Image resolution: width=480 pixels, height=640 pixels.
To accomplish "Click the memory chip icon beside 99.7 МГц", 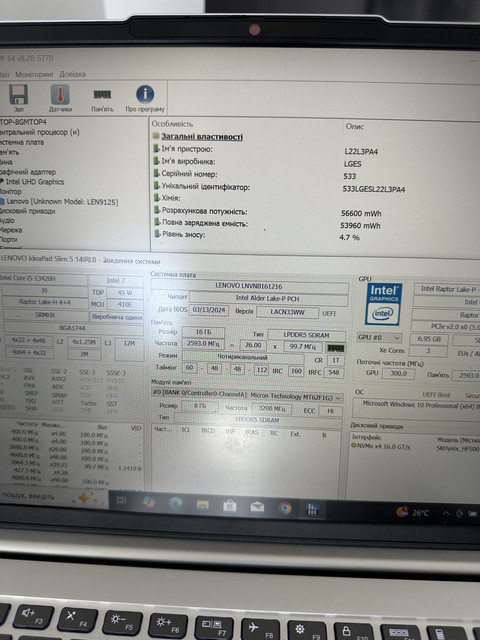I will tap(336, 348).
